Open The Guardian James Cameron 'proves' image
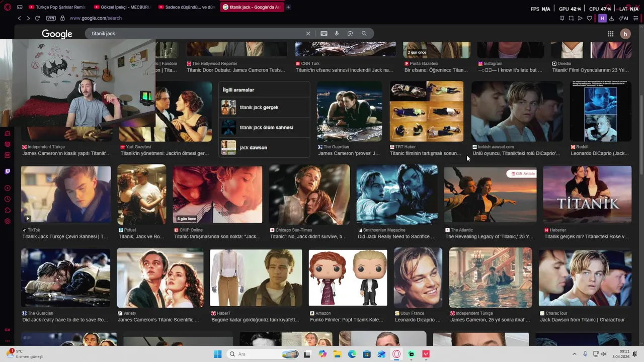 pyautogui.click(x=350, y=112)
